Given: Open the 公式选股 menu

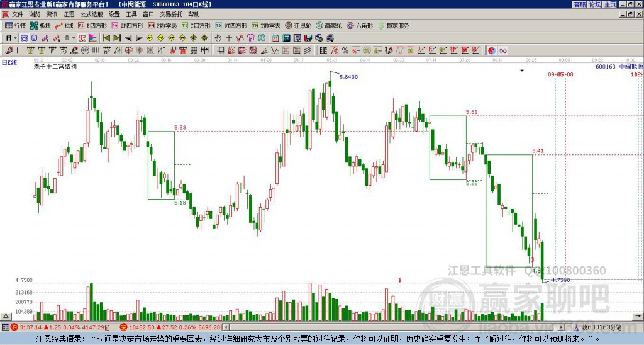Looking at the screenshot, I should 92,14.
